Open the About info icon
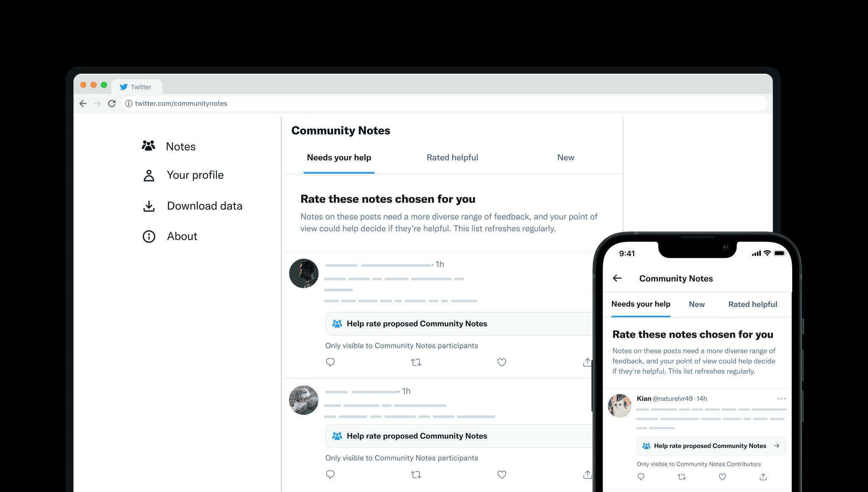This screenshot has width=868, height=492. pyautogui.click(x=149, y=236)
